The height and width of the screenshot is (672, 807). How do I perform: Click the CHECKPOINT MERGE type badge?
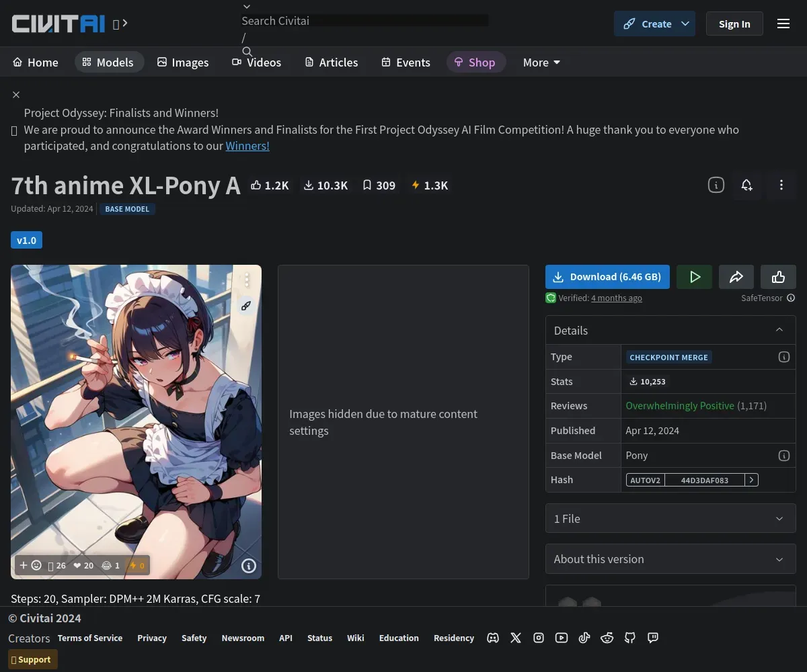tap(668, 357)
